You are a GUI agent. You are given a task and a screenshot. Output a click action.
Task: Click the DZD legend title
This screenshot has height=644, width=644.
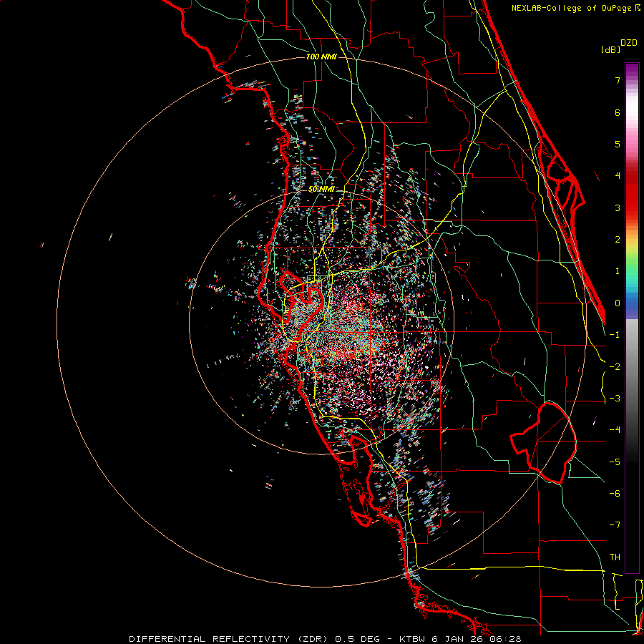tap(629, 43)
